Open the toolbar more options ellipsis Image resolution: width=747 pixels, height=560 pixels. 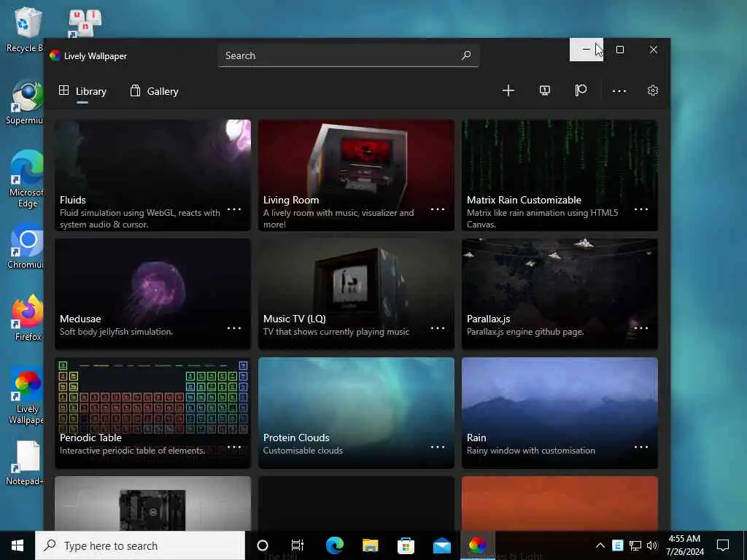pos(619,90)
